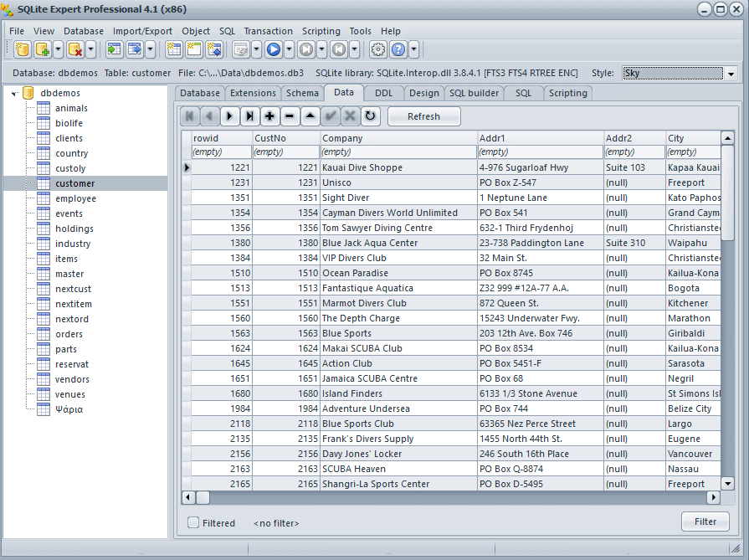The image size is (749, 560).
Task: Click the Addr1 column header
Action: tap(541, 138)
